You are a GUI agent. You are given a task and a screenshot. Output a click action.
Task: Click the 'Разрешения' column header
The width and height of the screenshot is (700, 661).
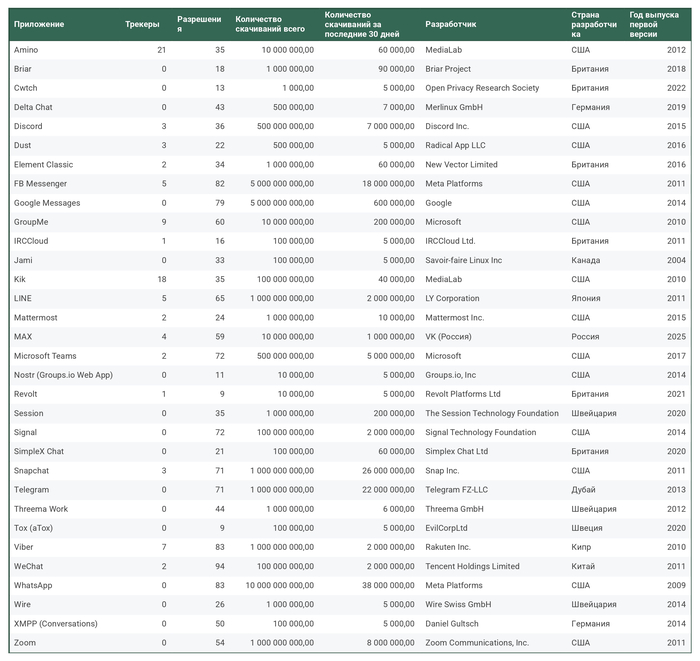pyautogui.click(x=199, y=24)
